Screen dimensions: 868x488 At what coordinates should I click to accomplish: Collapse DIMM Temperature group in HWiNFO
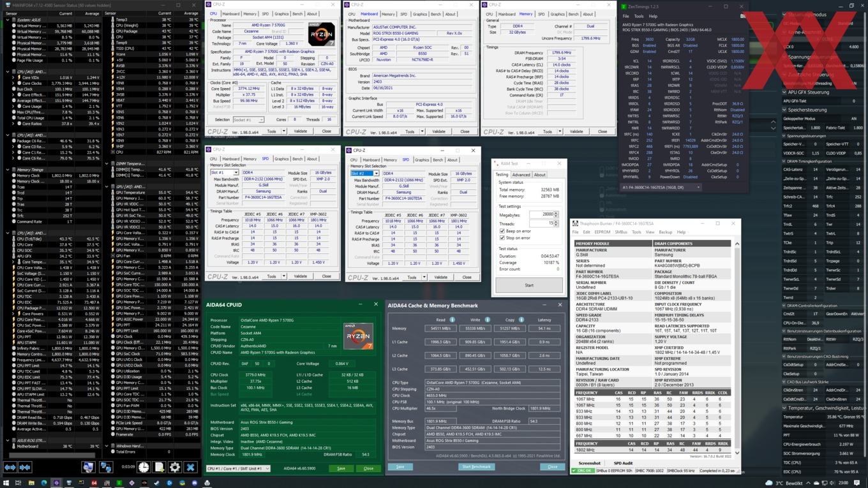[108, 164]
